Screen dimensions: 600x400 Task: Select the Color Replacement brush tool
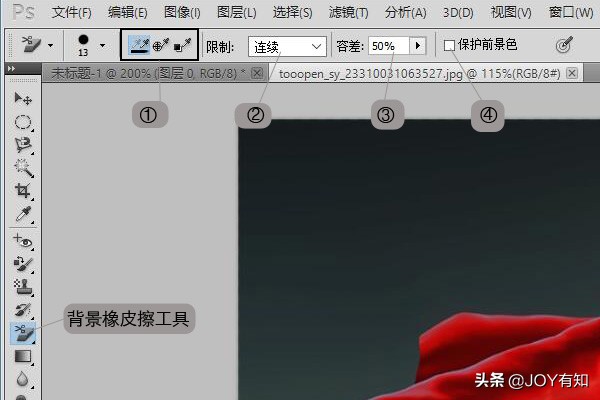23,264
